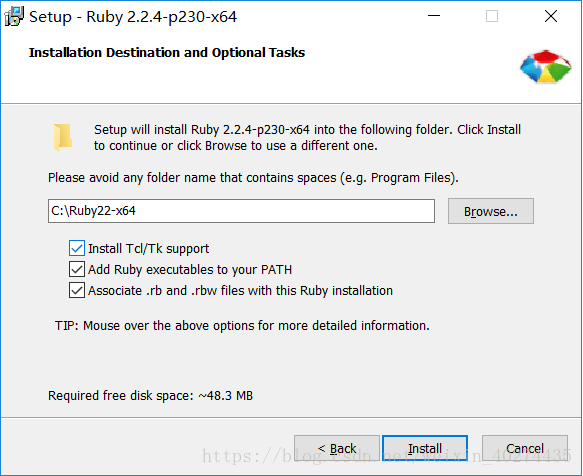This screenshot has height=476, width=583.
Task: Click the disabled maximize window icon
Action: click(x=492, y=16)
